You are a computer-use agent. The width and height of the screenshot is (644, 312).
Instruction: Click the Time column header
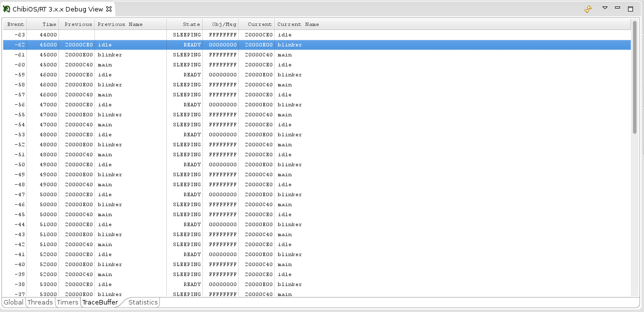(x=43, y=24)
